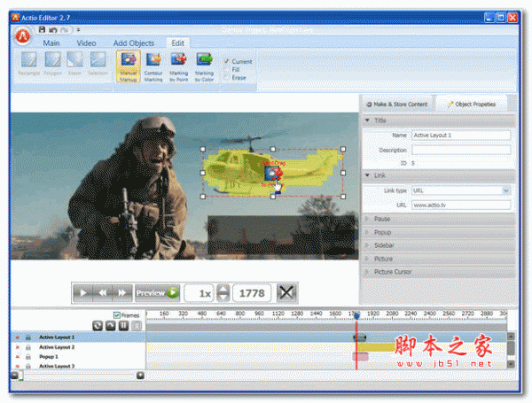The height and width of the screenshot is (403, 532).
Task: Click the Name field with Active Layout 1
Action: (x=461, y=136)
